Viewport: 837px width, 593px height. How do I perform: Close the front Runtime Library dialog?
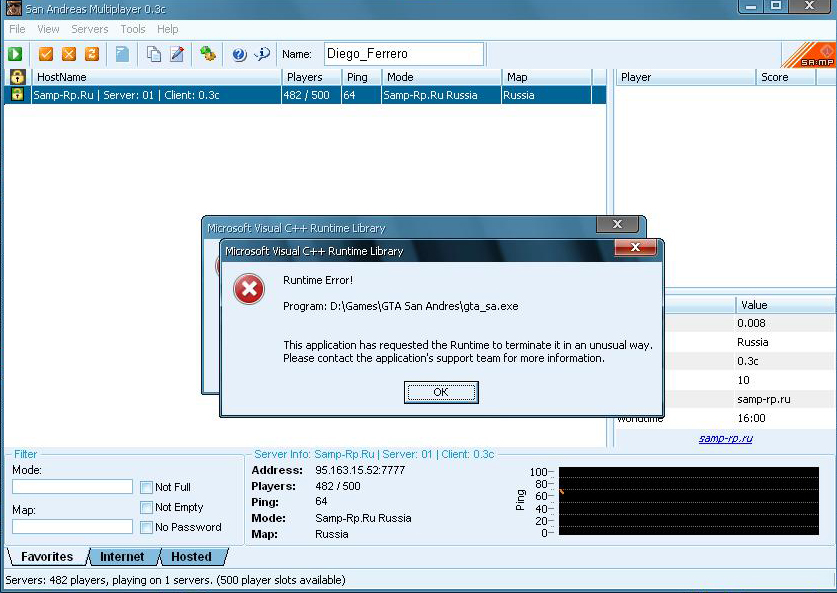point(635,247)
